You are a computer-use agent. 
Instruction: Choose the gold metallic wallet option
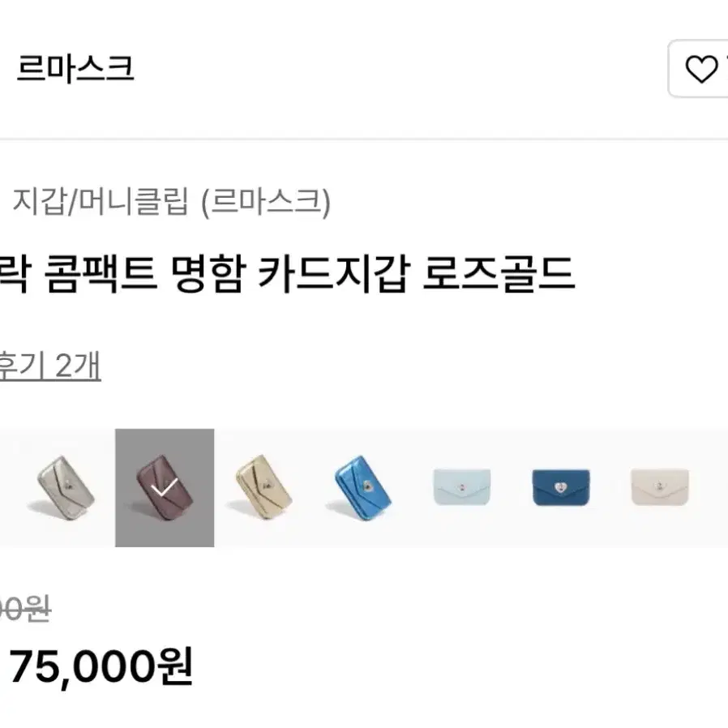[263, 487]
